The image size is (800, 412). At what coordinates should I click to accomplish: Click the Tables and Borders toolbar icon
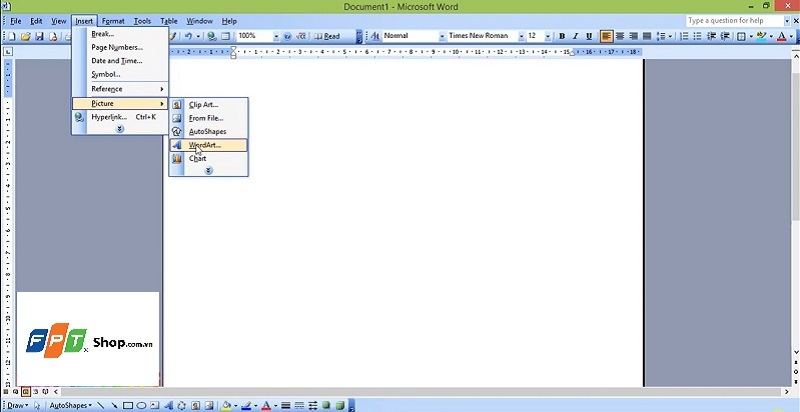[225, 36]
